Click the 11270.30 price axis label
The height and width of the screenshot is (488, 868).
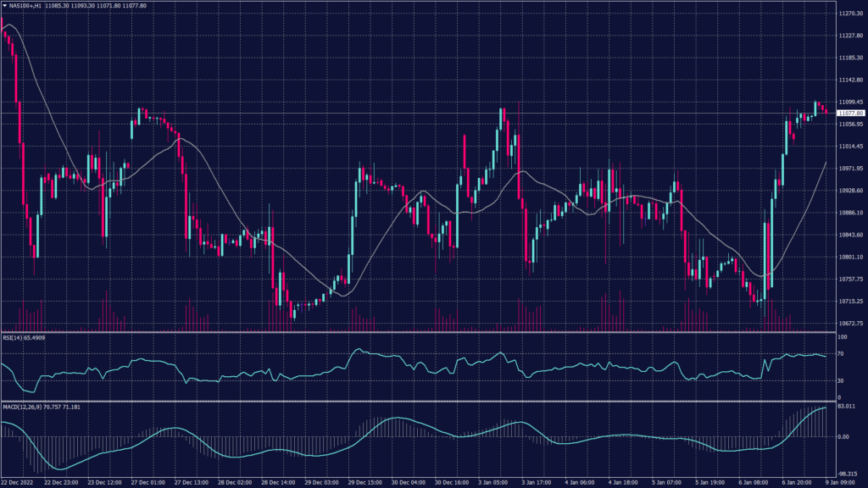[x=850, y=14]
